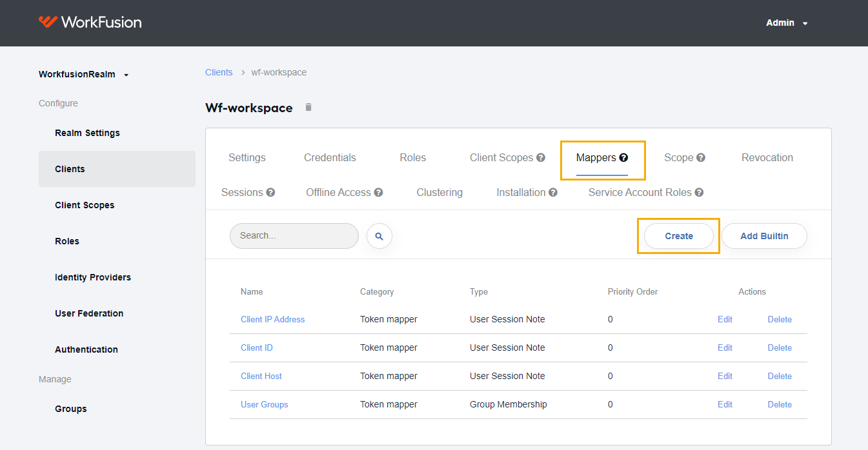
Task: Open Client Scopes in the sidebar
Action: [85, 205]
